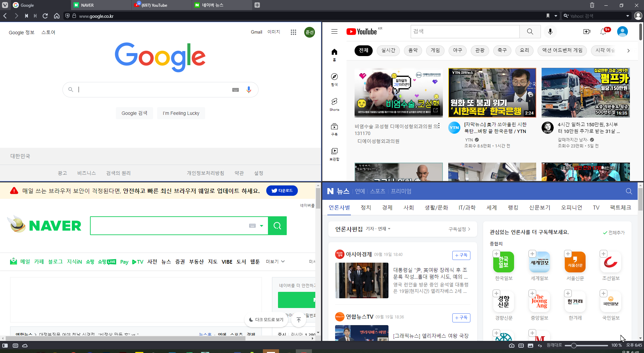Click the YouTube search magnifier button

coord(530,32)
